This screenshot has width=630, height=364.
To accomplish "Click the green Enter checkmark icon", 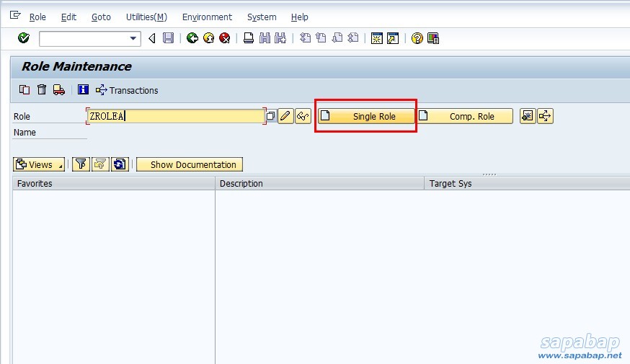I will pos(23,38).
